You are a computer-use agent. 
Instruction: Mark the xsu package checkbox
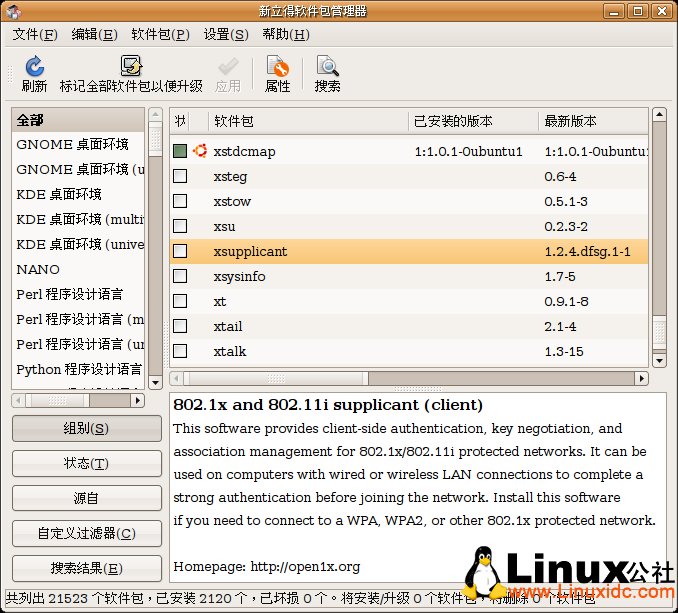coord(180,226)
